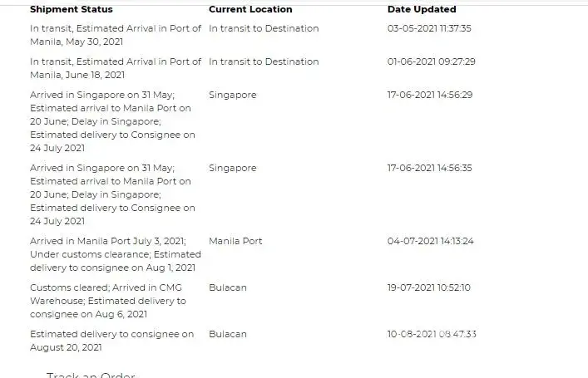Click the Customs cleared CMG Warehouse status
The height and width of the screenshot is (378, 588).
pos(108,301)
